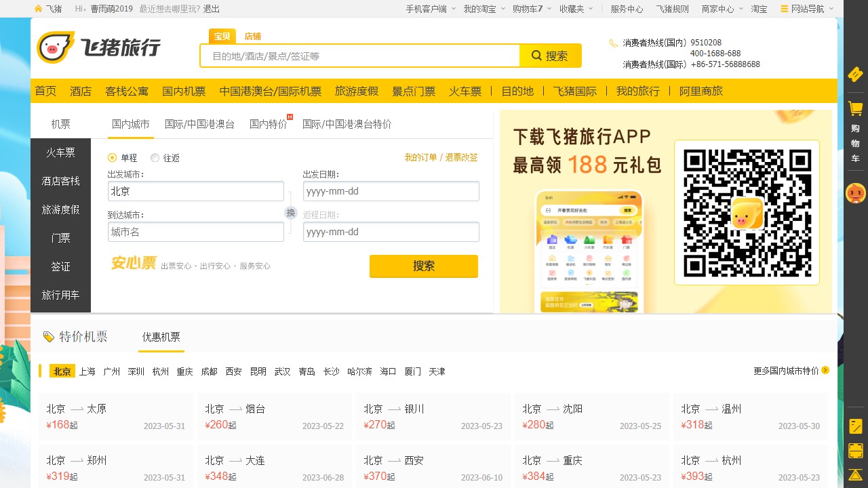Select 上海 in the special fares city filter
The width and height of the screenshot is (868, 488).
pos(87,371)
